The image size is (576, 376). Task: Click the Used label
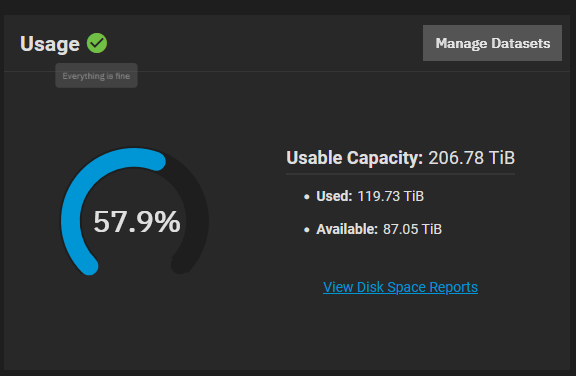tap(334, 196)
